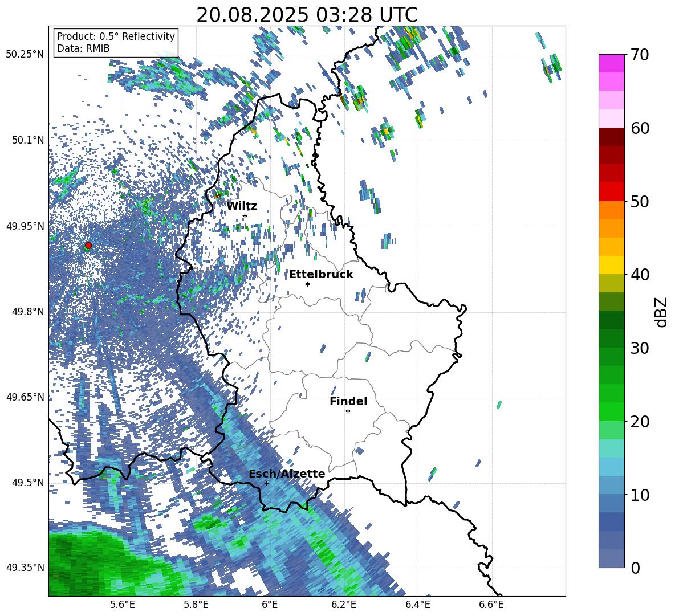Pick the bright green colorbar swatch at 20
Viewport: 675px width, 616px height.
pos(612,412)
